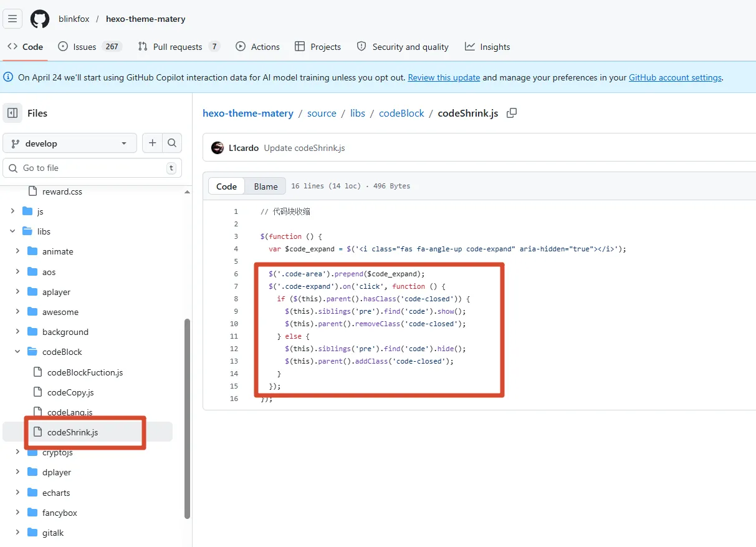Click the file tree vertical scrollbar

pyautogui.click(x=187, y=418)
